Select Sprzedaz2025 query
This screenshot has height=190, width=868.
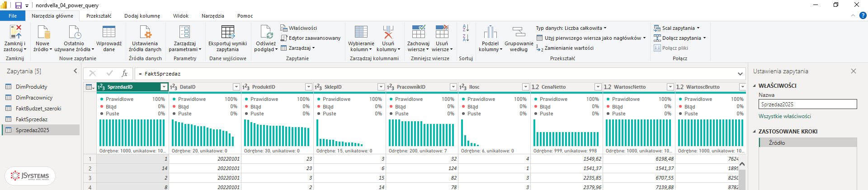(40, 130)
